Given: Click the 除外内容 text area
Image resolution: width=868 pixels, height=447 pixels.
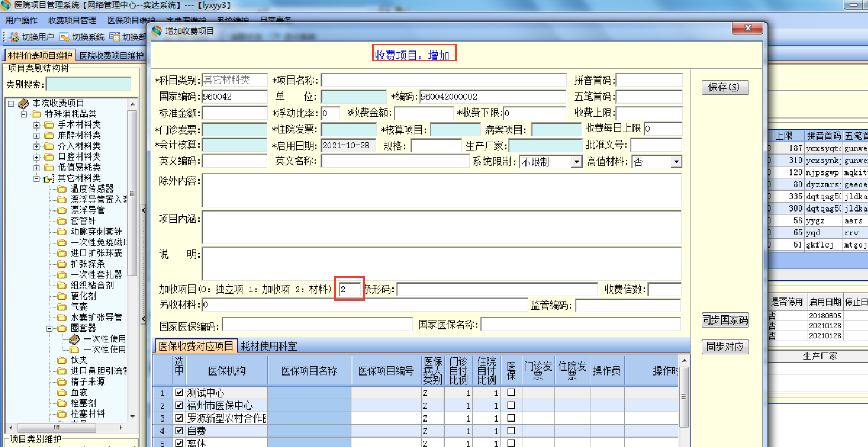Looking at the screenshot, I should (441, 191).
